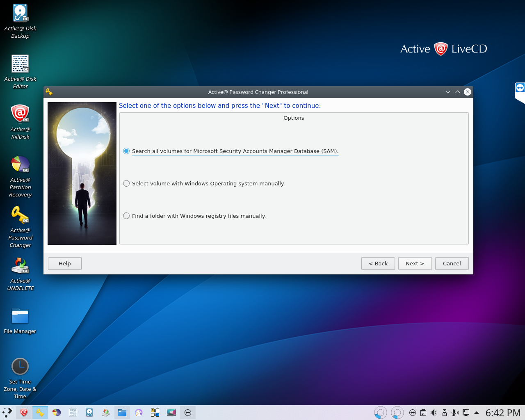
Task: Click the second circular usage monitor widget
Action: click(397, 413)
